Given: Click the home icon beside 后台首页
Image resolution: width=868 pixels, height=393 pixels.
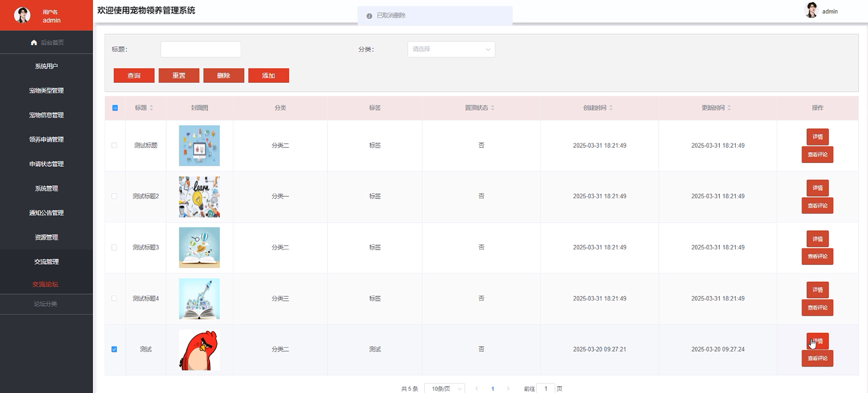Looking at the screenshot, I should [34, 42].
